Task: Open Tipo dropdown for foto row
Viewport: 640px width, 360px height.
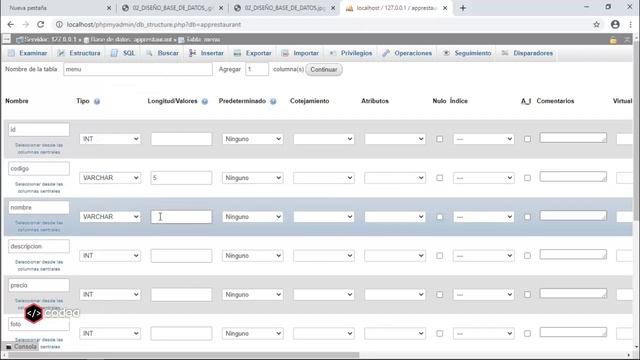Action: click(110, 333)
